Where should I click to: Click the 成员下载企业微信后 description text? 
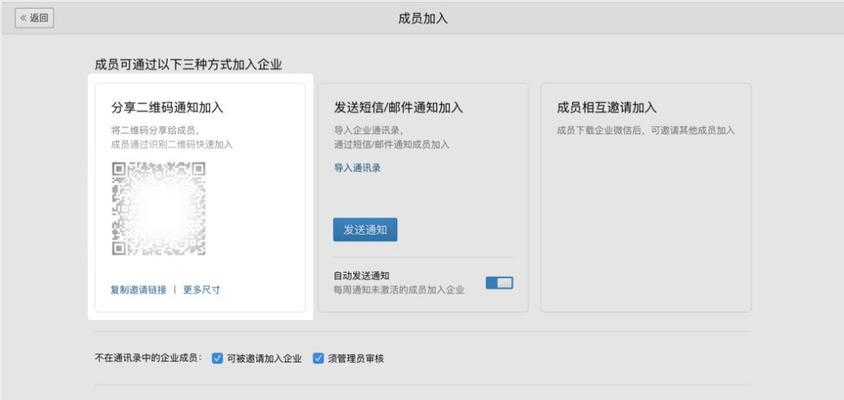click(646, 130)
